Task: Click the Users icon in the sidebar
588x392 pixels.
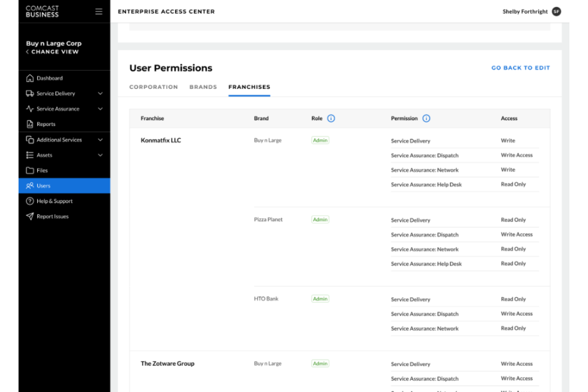Action: [29, 185]
